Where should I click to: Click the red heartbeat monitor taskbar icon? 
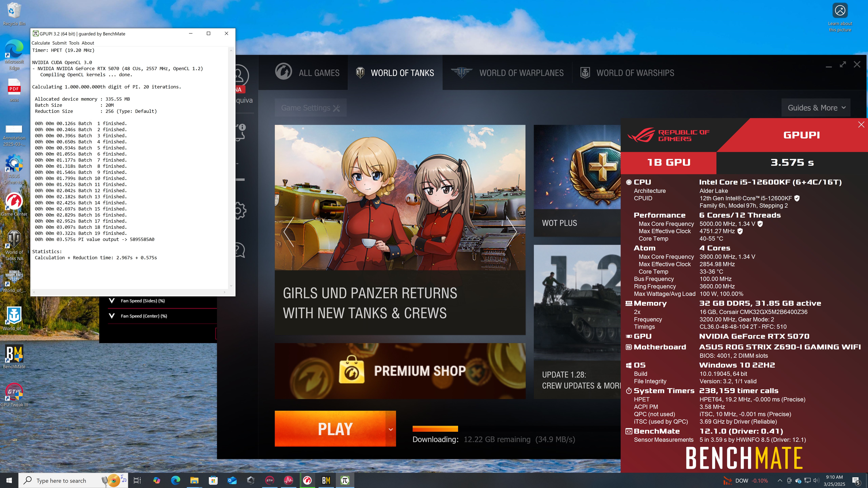[x=288, y=480]
